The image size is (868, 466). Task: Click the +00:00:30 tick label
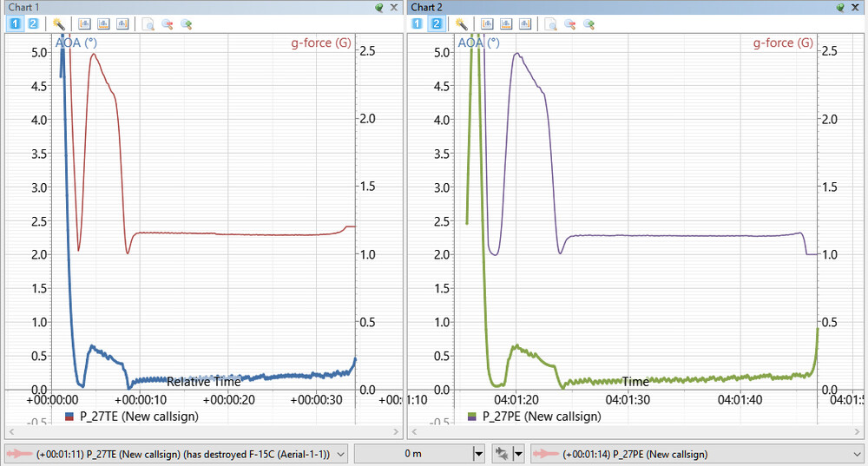click(317, 399)
